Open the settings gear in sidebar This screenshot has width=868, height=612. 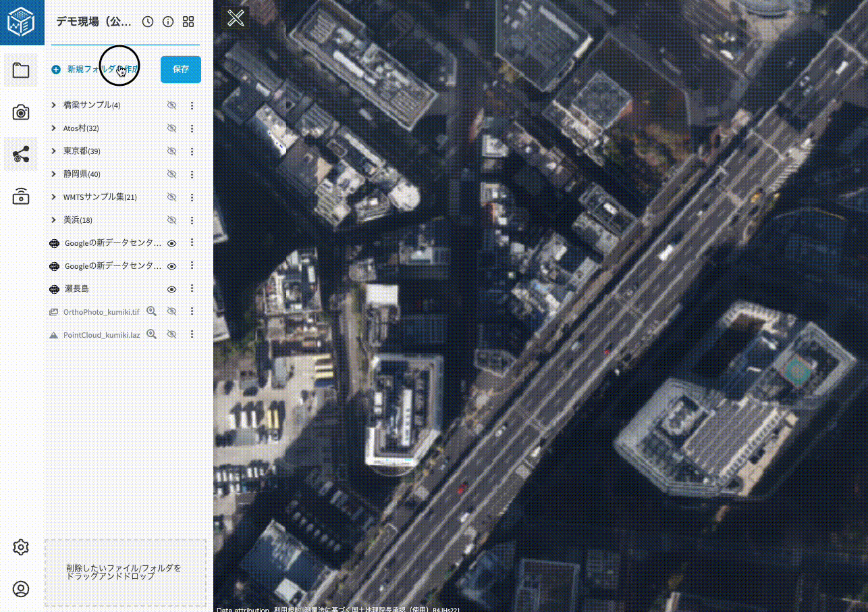(21, 547)
